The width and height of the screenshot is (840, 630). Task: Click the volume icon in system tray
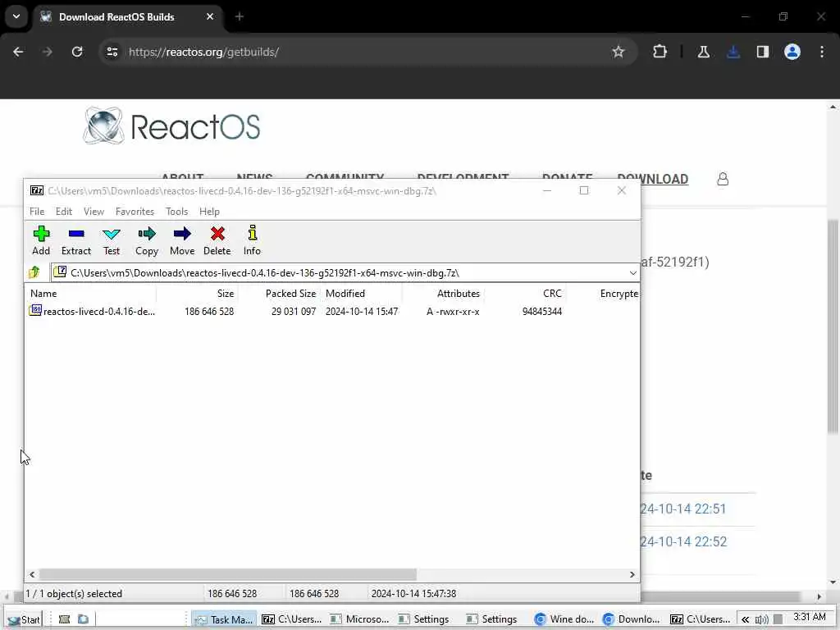(761, 620)
